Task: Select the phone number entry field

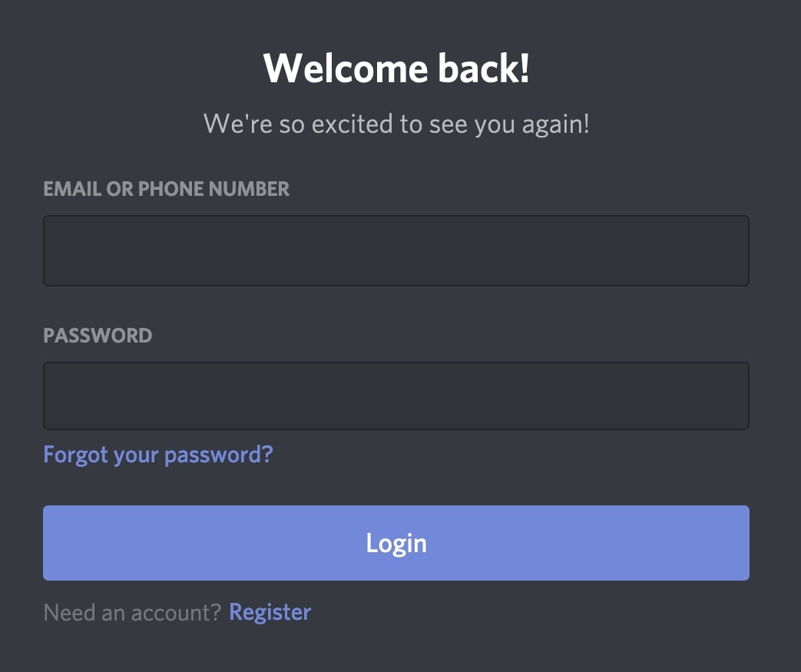Action: pyautogui.click(x=396, y=251)
